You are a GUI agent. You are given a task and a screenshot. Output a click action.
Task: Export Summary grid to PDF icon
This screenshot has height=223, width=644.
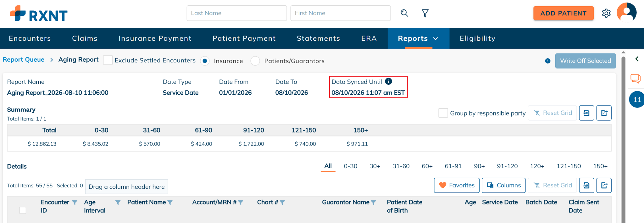click(586, 113)
